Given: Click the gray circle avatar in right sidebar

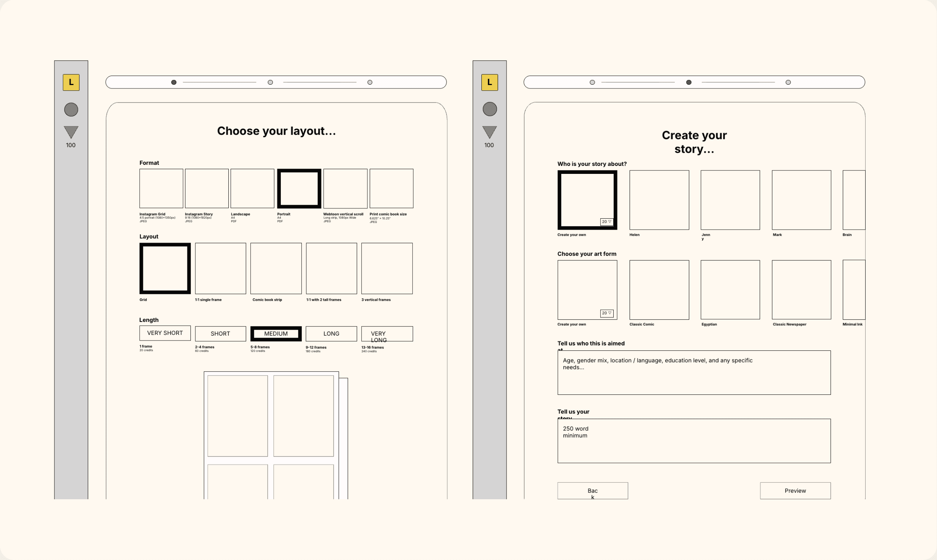Looking at the screenshot, I should pos(489,109).
